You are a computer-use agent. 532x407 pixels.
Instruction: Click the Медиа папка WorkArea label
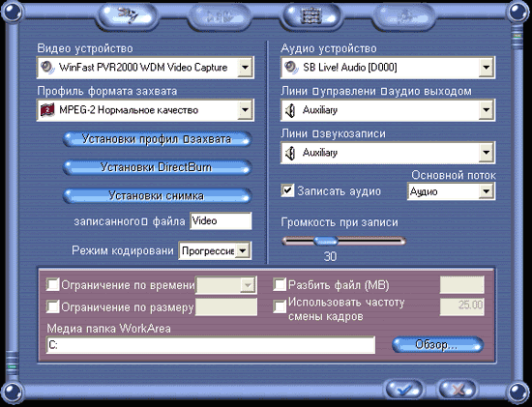point(108,329)
